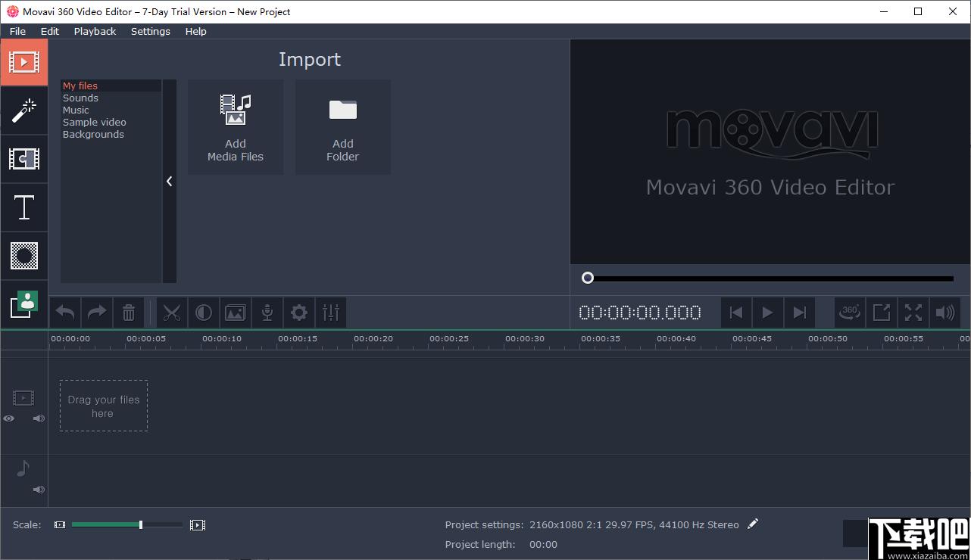Click the preview seek bar handle
The width and height of the screenshot is (971, 560).
[588, 278]
